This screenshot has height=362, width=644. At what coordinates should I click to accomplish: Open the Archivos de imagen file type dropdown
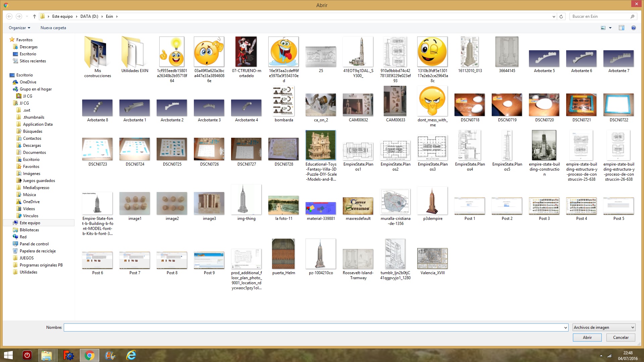[x=603, y=327]
